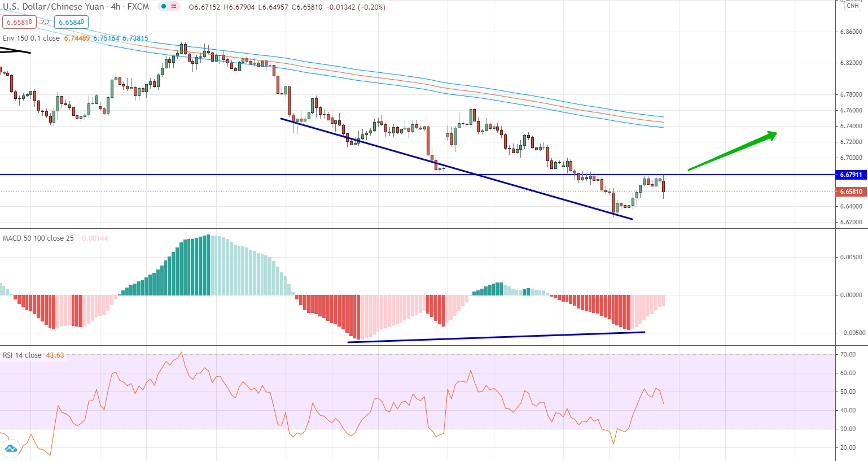Click the MACD axis label 0.00500
Screen dimensions: 868x461
(851, 257)
